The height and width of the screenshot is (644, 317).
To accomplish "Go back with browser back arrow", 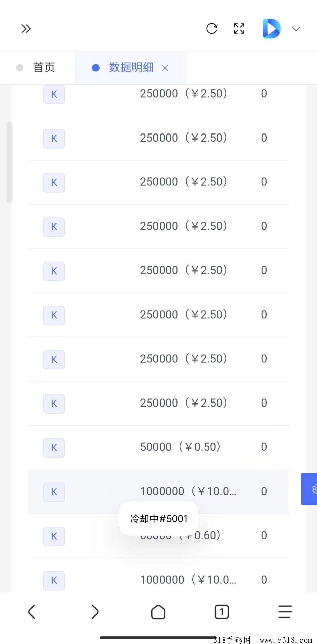I will [x=32, y=612].
